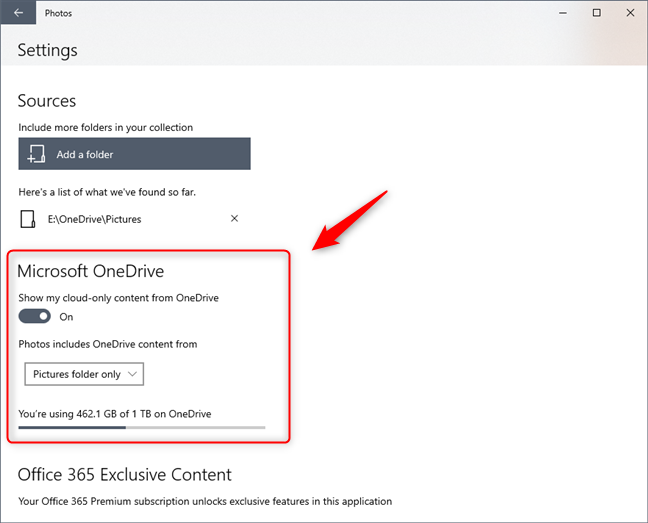Click "Show my cloud-only content from OneDrive" label
Screen dimensions: 648x523
click(119, 298)
